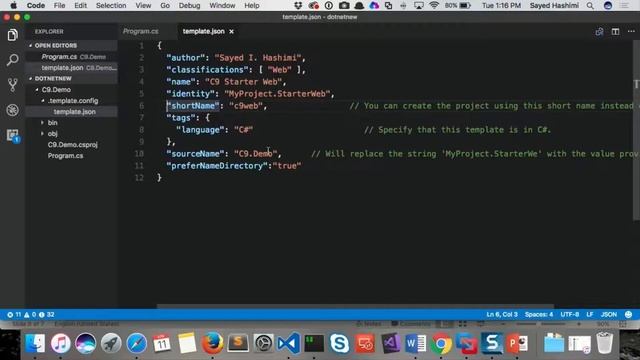Open Finder from the dock
Viewport: 640px width, 360px height.
35,343
